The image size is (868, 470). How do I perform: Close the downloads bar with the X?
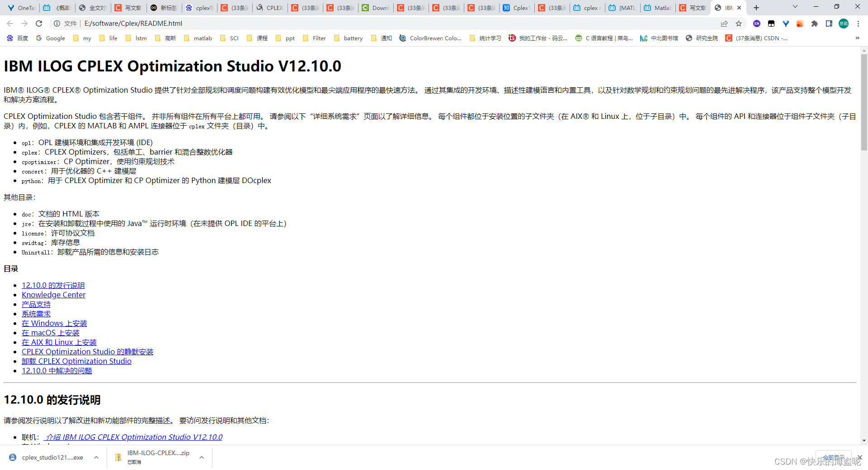point(859,457)
